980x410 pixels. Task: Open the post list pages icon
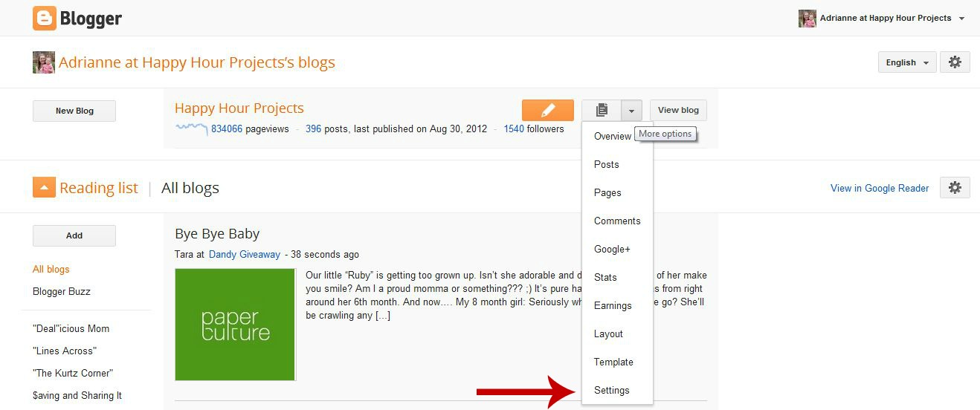[602, 110]
